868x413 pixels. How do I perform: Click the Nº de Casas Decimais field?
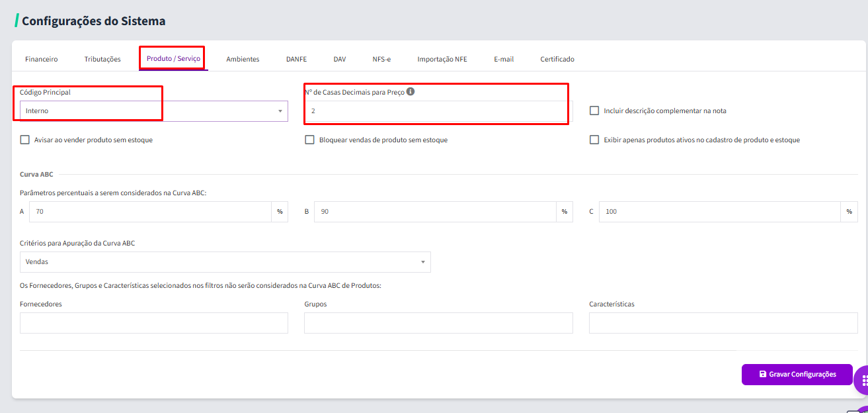(x=438, y=111)
